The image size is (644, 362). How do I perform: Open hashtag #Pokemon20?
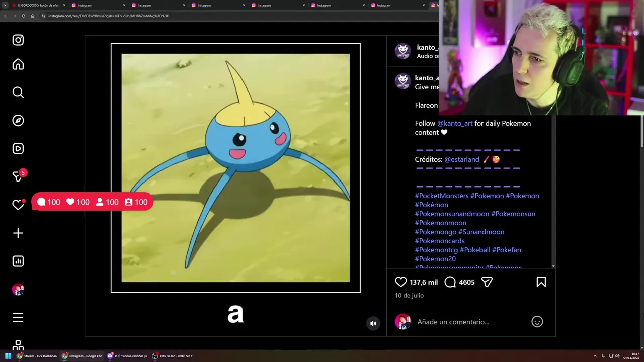pyautogui.click(x=435, y=259)
